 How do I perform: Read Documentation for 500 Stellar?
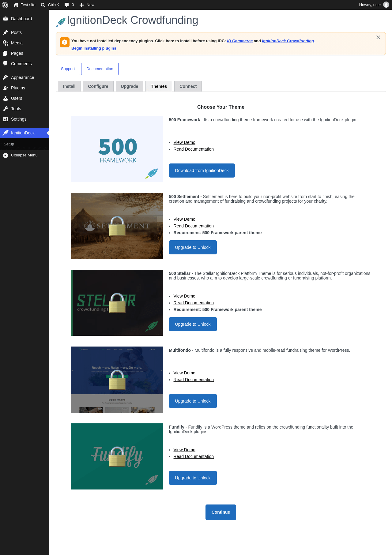point(194,303)
